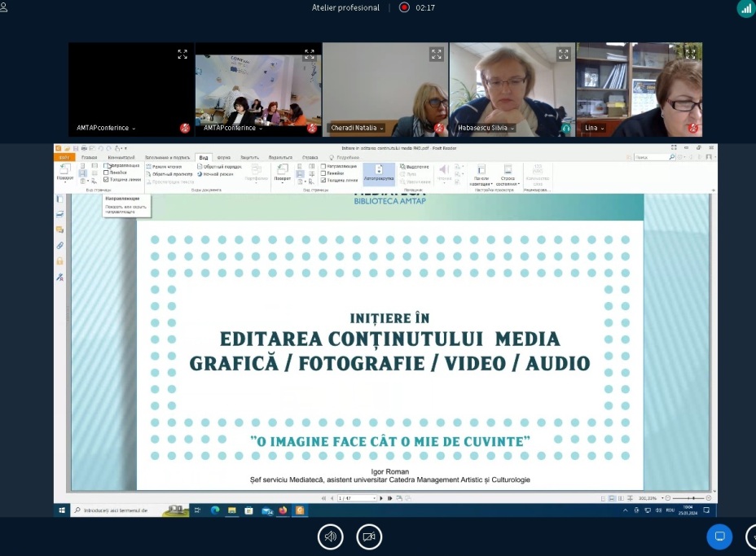Toggle the second Направляющие checkbox
Screen dimensions: 756x556
click(x=323, y=166)
